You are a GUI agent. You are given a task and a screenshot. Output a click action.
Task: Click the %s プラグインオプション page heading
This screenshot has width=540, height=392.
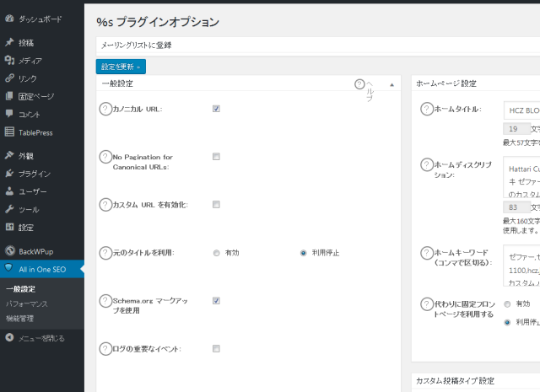click(158, 22)
